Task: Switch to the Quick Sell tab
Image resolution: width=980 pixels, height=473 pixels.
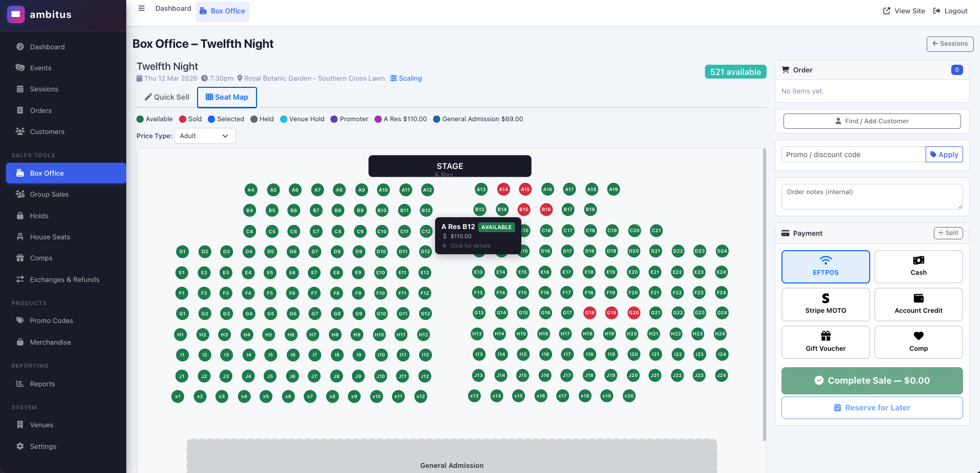Action: pyautogui.click(x=166, y=97)
